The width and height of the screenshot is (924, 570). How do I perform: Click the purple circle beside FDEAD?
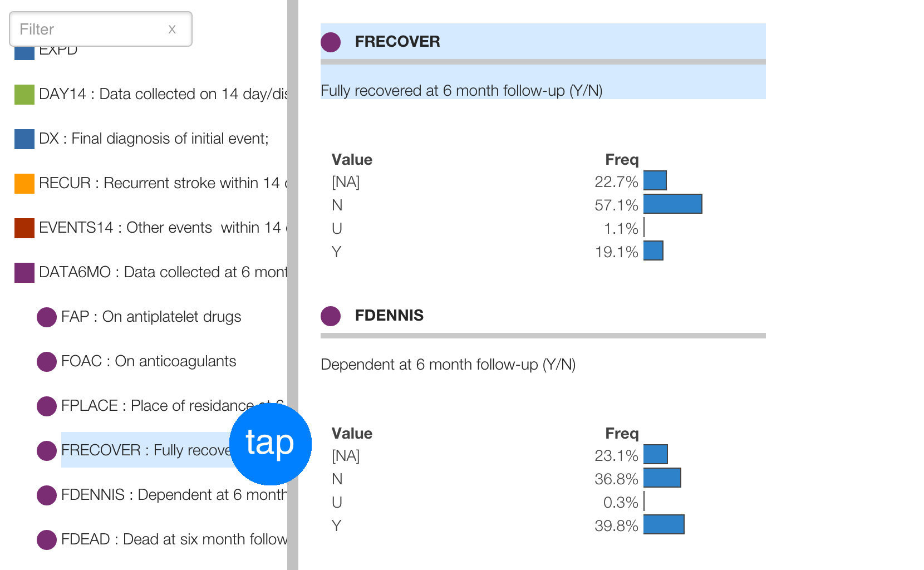(x=47, y=539)
